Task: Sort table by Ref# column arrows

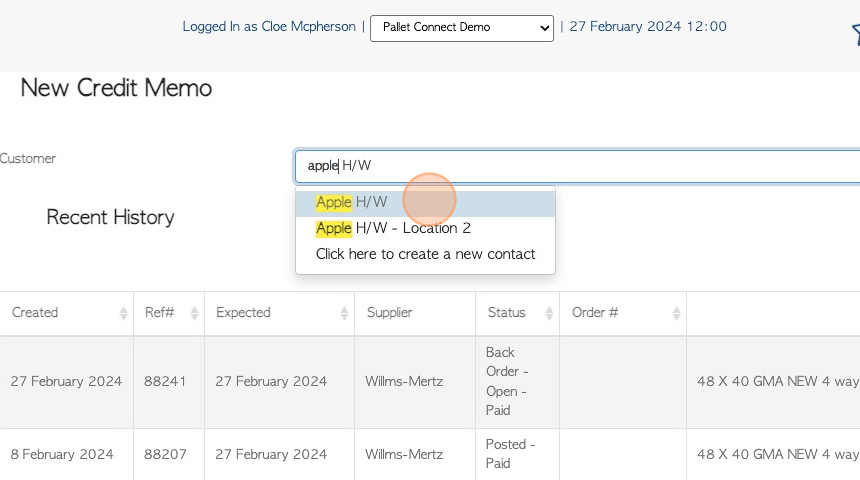Action: 194,313
